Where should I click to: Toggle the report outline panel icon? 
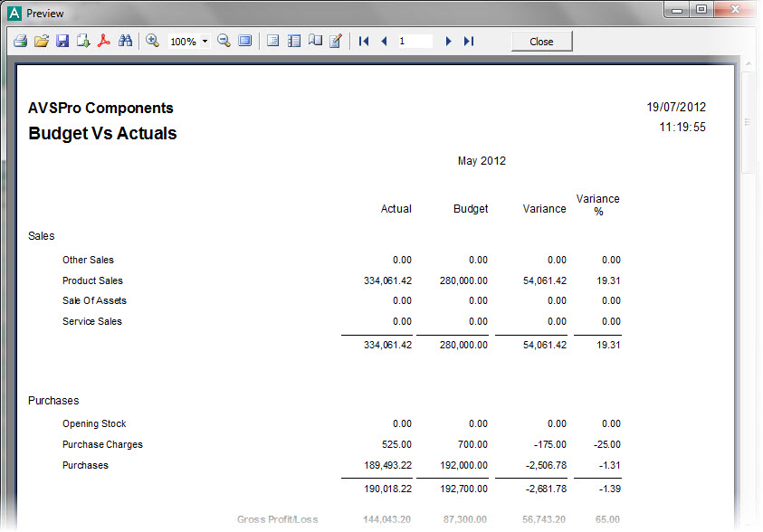pyautogui.click(x=272, y=42)
